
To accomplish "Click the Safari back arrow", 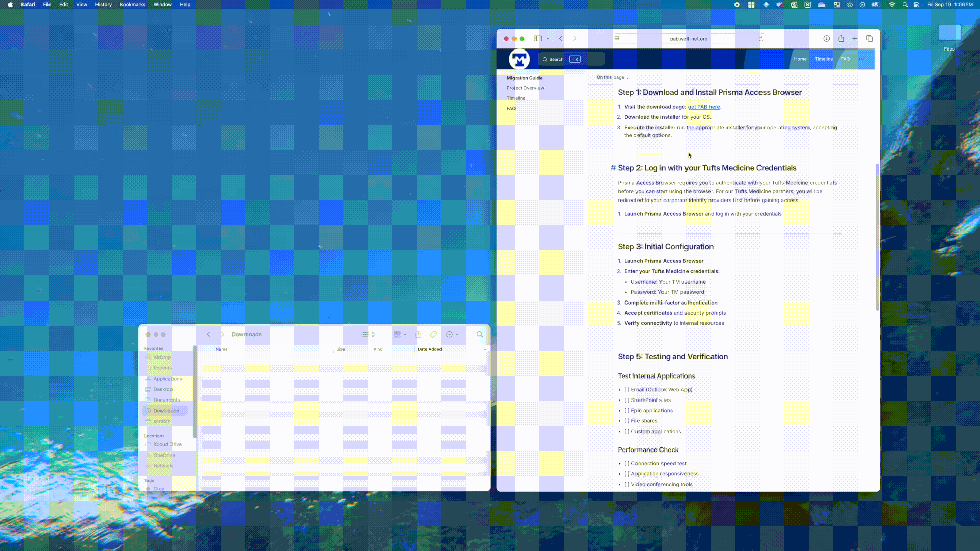I will tap(561, 39).
